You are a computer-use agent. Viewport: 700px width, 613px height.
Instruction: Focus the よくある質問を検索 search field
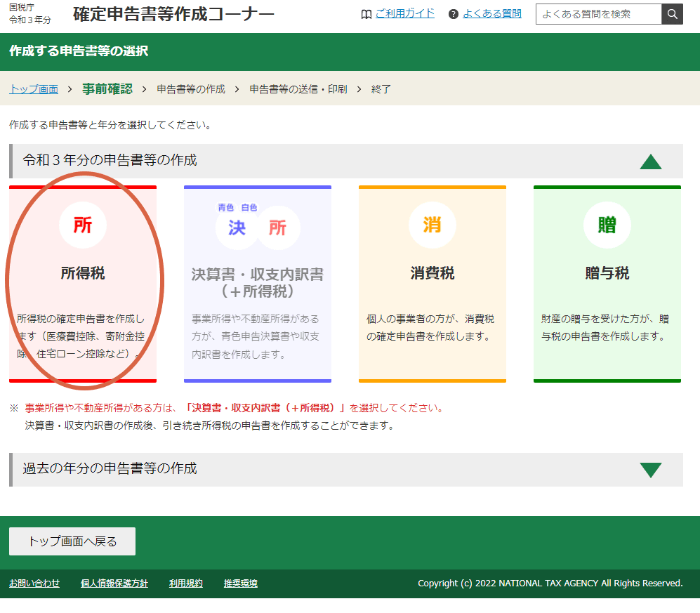pyautogui.click(x=599, y=14)
